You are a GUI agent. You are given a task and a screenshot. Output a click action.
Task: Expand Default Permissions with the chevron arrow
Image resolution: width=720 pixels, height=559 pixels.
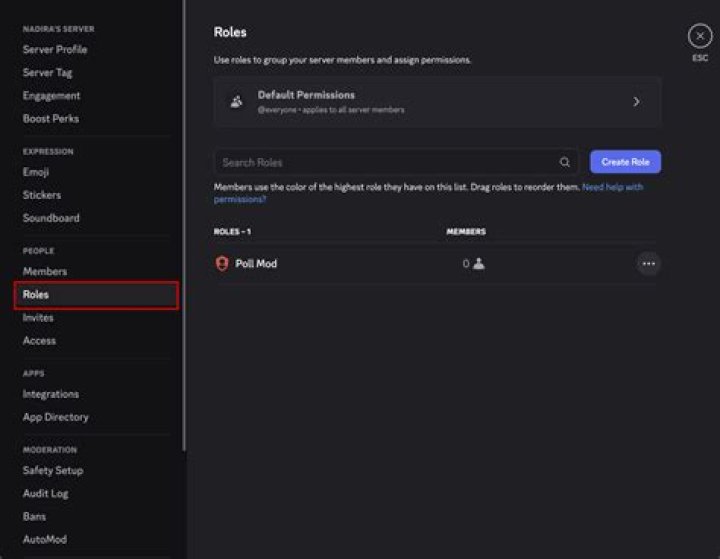coord(636,102)
